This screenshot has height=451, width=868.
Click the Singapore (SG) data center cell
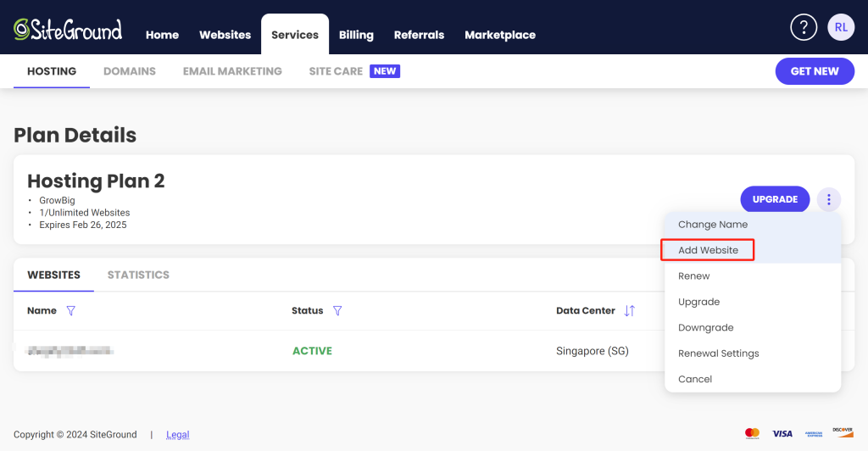coord(593,351)
